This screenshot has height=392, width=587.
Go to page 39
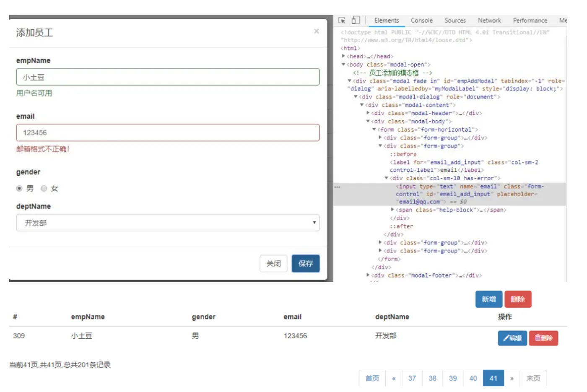(453, 378)
